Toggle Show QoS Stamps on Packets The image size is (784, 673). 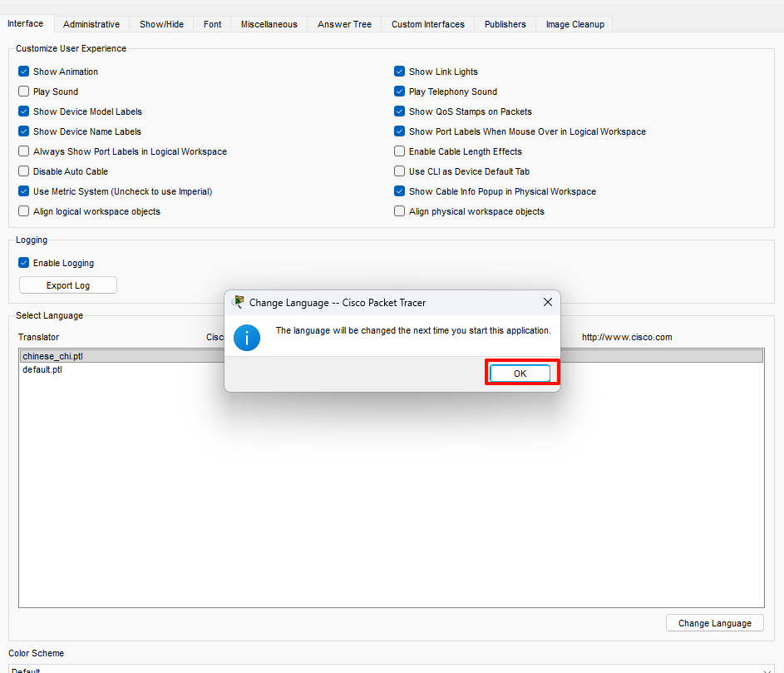pos(399,111)
